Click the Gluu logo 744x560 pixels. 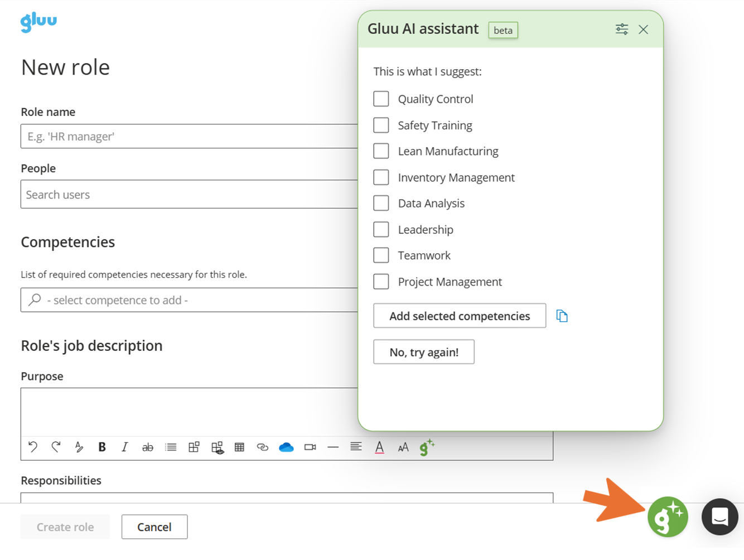pyautogui.click(x=38, y=22)
